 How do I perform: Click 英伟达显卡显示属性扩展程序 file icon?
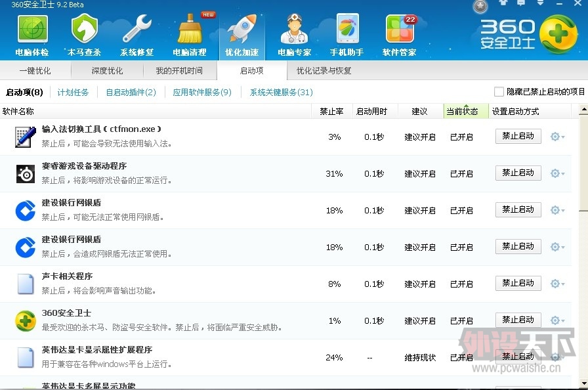[26, 357]
